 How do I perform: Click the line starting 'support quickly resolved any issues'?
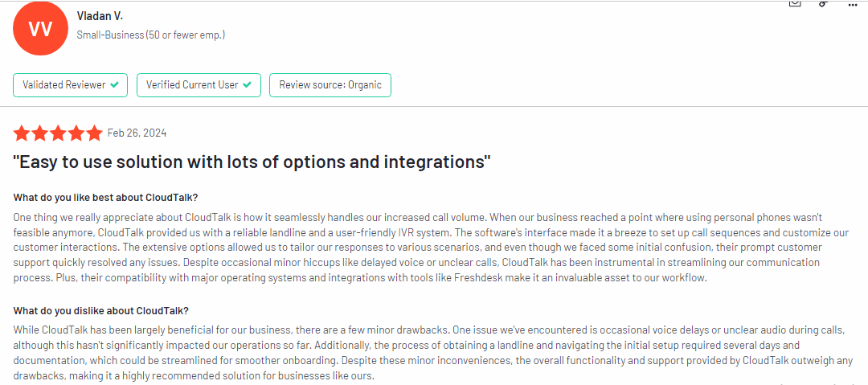click(416, 262)
